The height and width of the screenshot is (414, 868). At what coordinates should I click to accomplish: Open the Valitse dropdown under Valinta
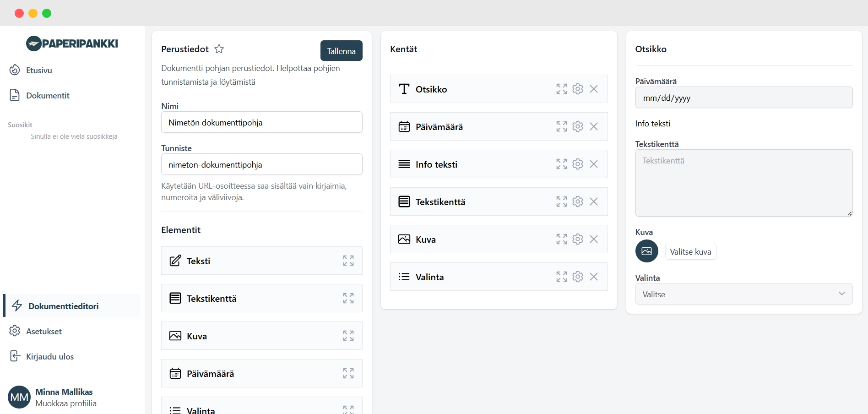[743, 294]
